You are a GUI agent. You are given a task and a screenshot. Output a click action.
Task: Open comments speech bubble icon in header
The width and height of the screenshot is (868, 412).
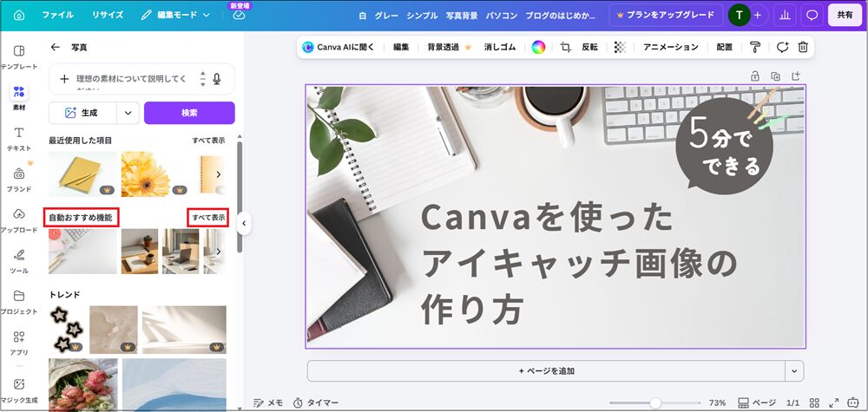[x=812, y=15]
